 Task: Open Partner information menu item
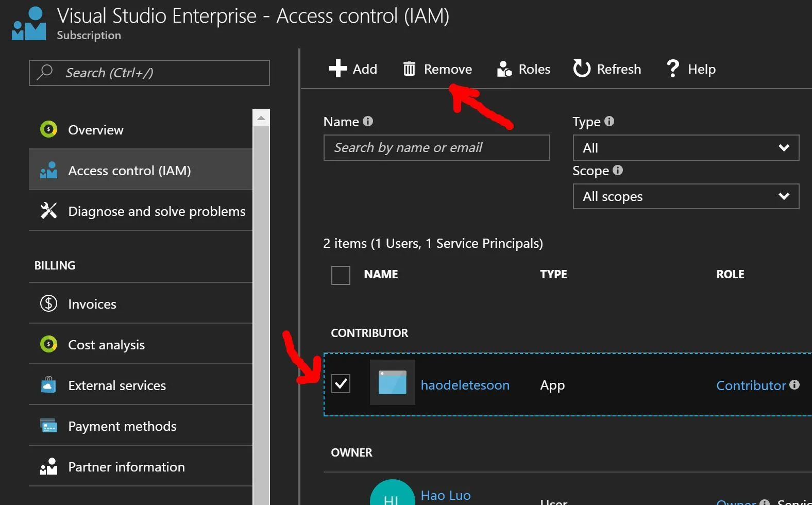(x=141, y=466)
